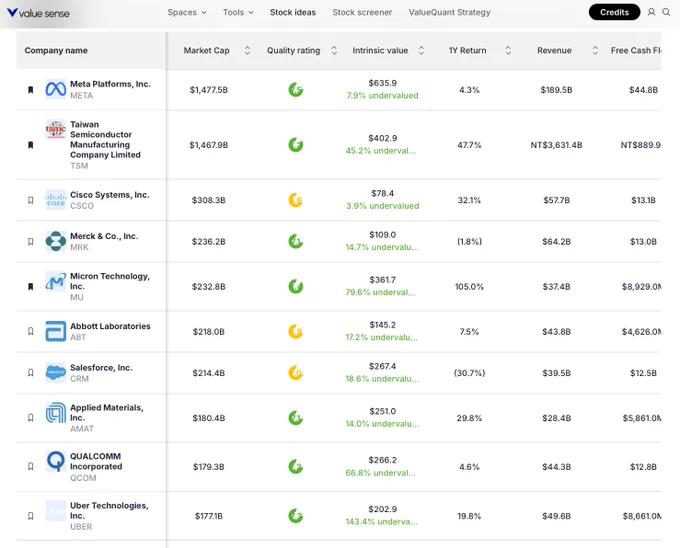Sort table by 1Y Return arrows
The height and width of the screenshot is (548, 680).
coord(508,50)
